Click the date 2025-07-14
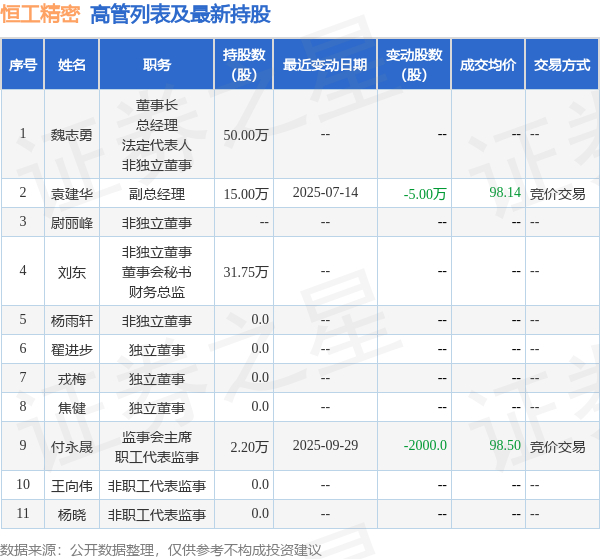Viewport: 600px width, 559px height. coord(325,192)
